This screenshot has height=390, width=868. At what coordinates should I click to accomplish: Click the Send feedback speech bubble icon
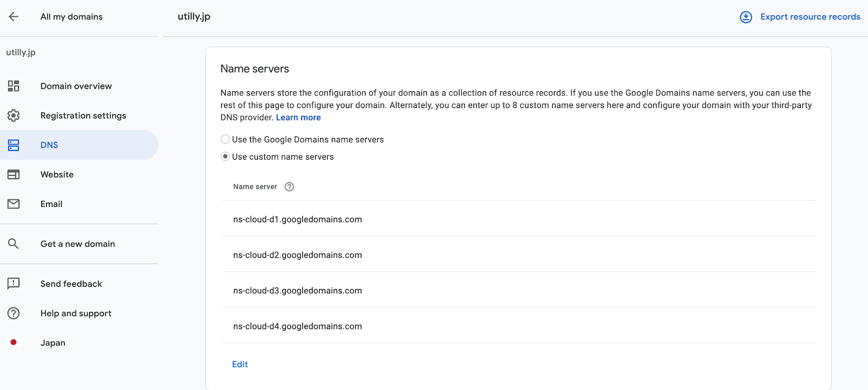click(14, 284)
